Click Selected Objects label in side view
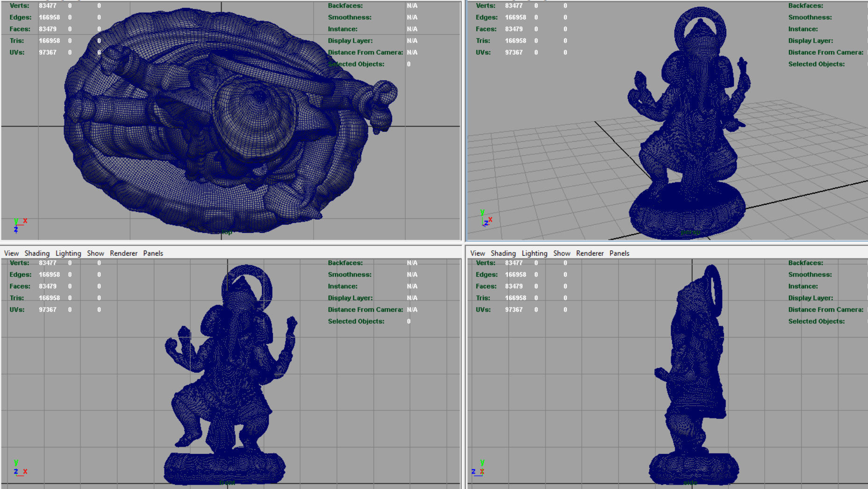The width and height of the screenshot is (868, 489). coord(817,321)
